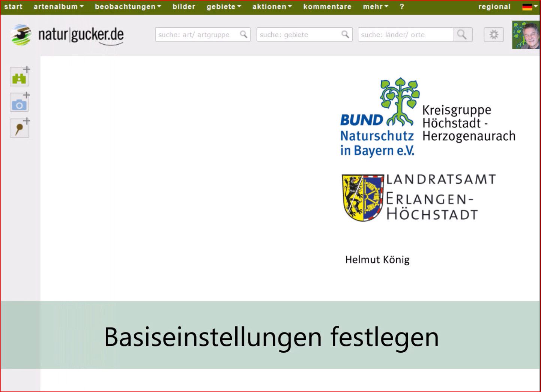
Task: Open the user profile photo
Action: (x=526, y=35)
